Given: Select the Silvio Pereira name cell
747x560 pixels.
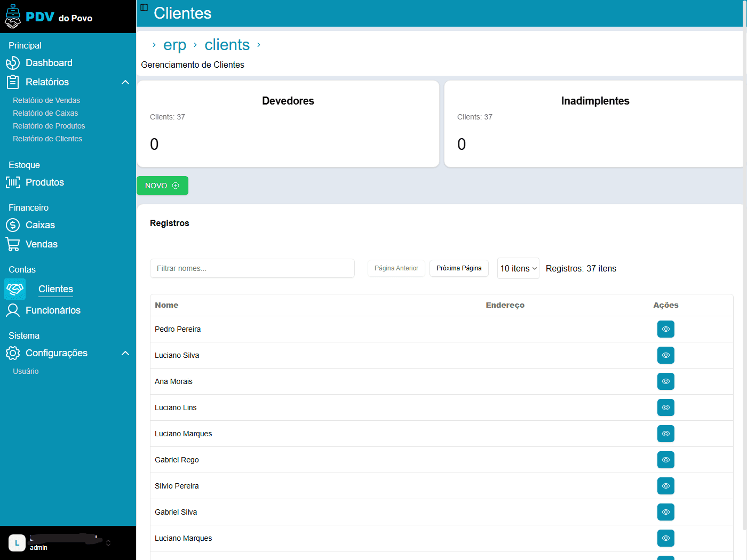Looking at the screenshot, I should [x=177, y=486].
